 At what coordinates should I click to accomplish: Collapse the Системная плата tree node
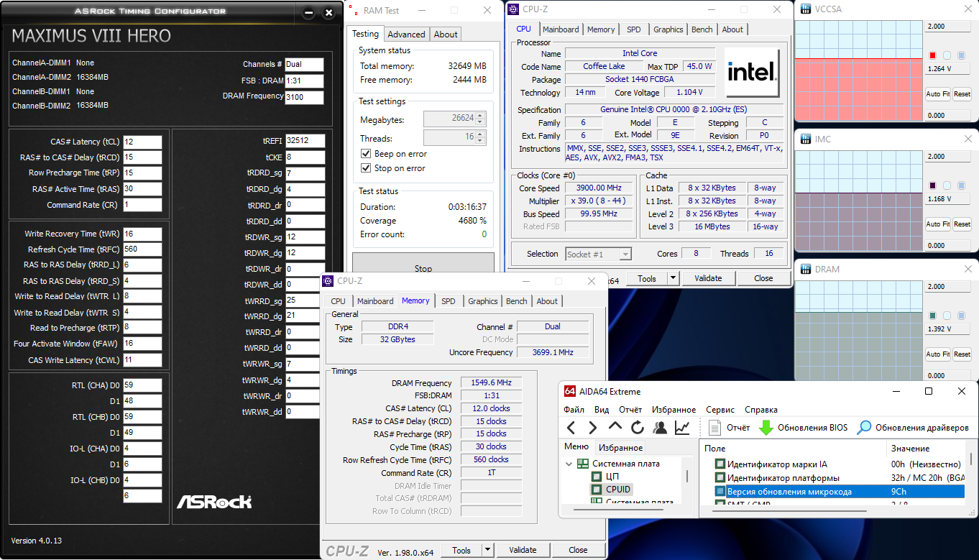click(x=569, y=464)
